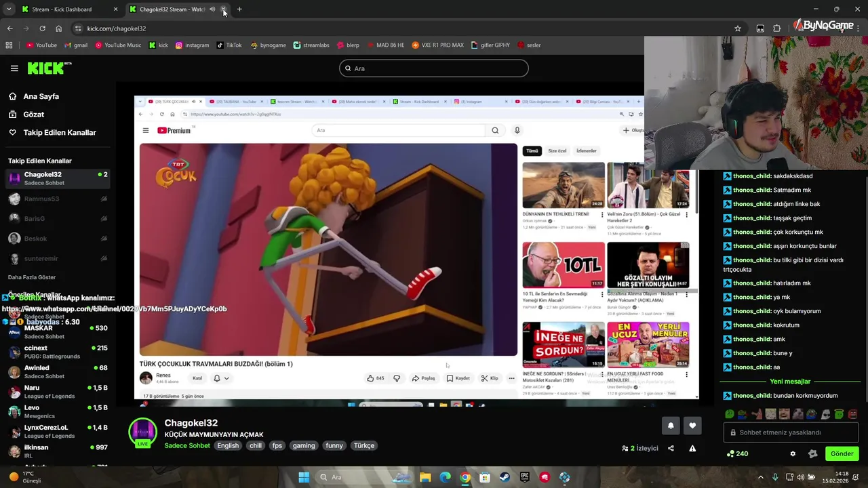The image size is (868, 488).
Task: Click the English stream tag
Action: [228, 445]
